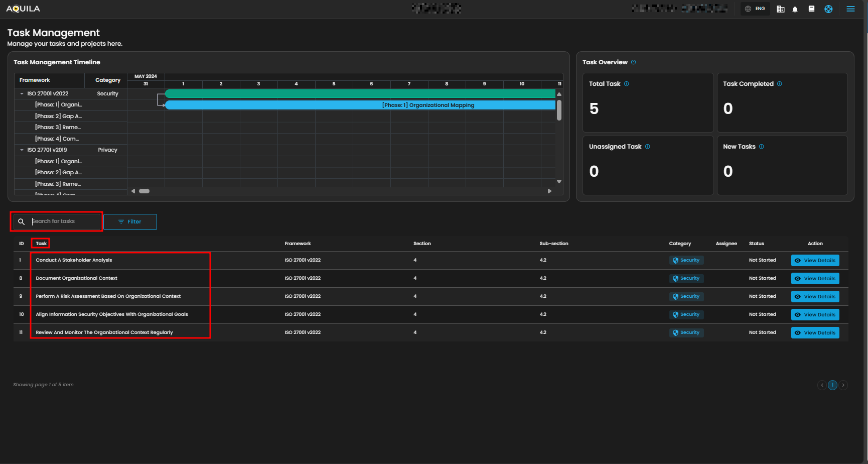
Task: Click the info icon beside Unassigned Task
Action: click(647, 147)
